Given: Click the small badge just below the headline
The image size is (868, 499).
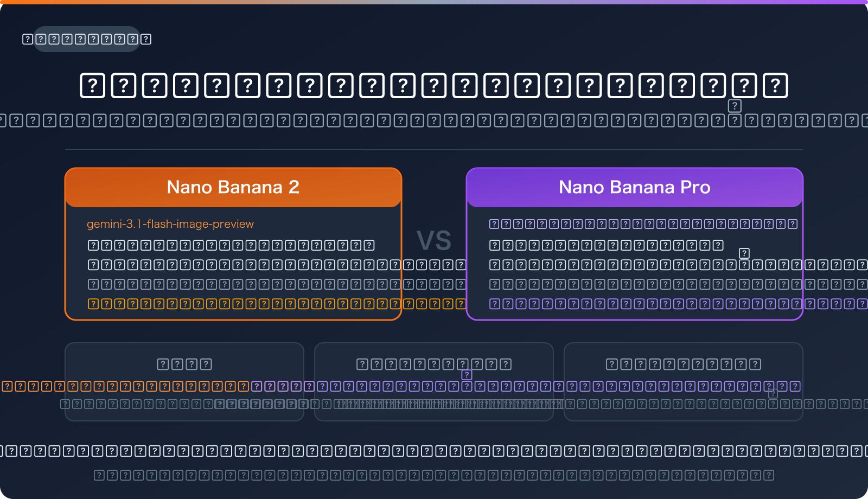Looking at the screenshot, I should (x=735, y=106).
